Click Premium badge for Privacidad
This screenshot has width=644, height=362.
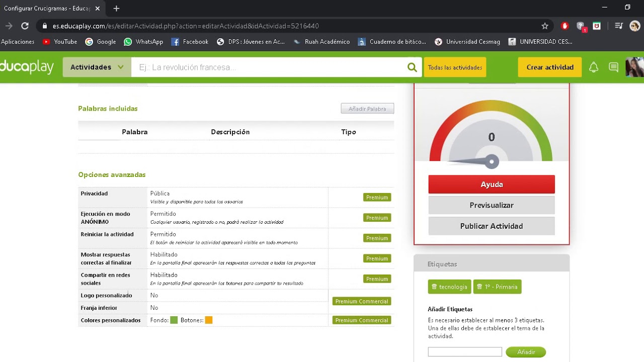pos(377,198)
